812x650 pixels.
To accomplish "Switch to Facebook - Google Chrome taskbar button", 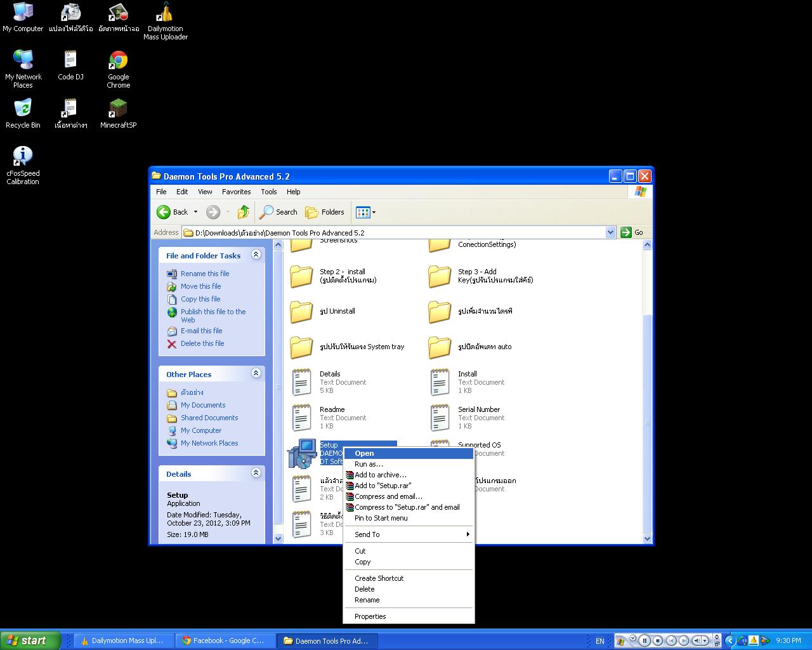I will 225,640.
